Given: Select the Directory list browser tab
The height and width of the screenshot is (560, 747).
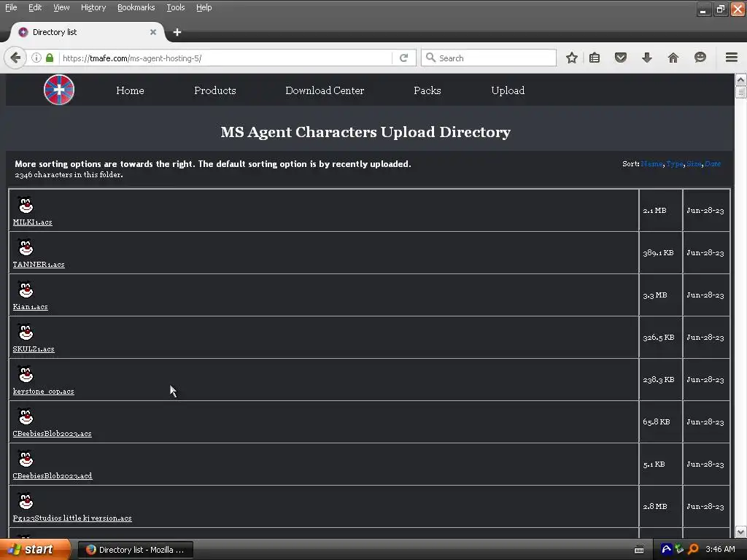Looking at the screenshot, I should click(88, 32).
